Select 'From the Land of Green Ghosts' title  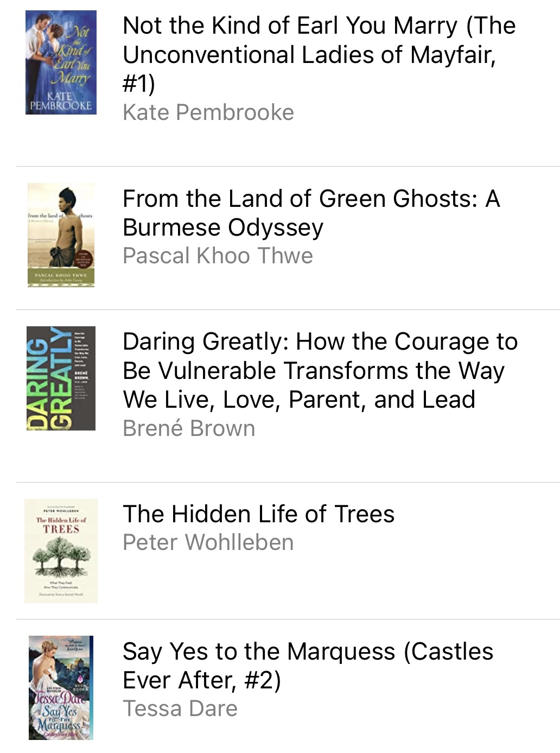click(x=311, y=199)
